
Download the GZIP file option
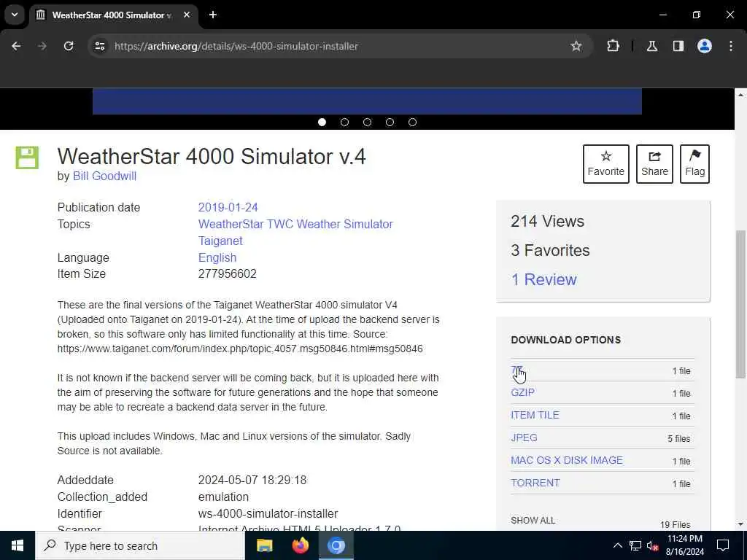pos(522,392)
